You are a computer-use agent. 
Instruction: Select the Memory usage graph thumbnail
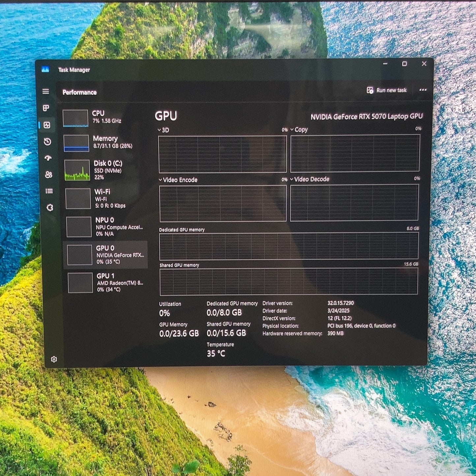coord(76,143)
